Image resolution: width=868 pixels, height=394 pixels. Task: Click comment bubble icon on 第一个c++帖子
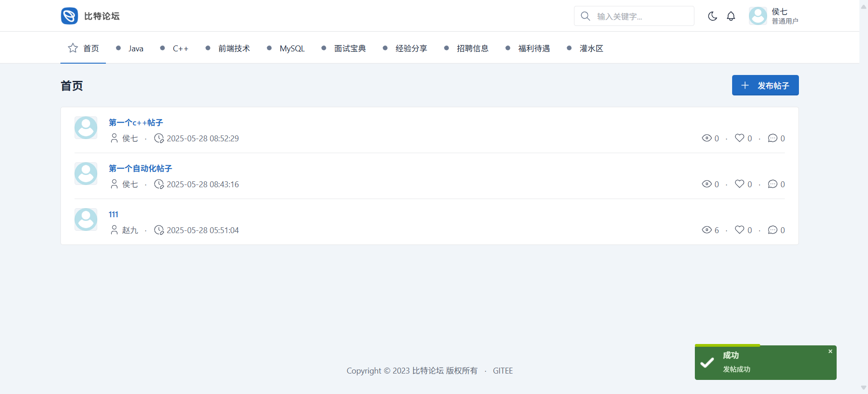pyautogui.click(x=773, y=138)
